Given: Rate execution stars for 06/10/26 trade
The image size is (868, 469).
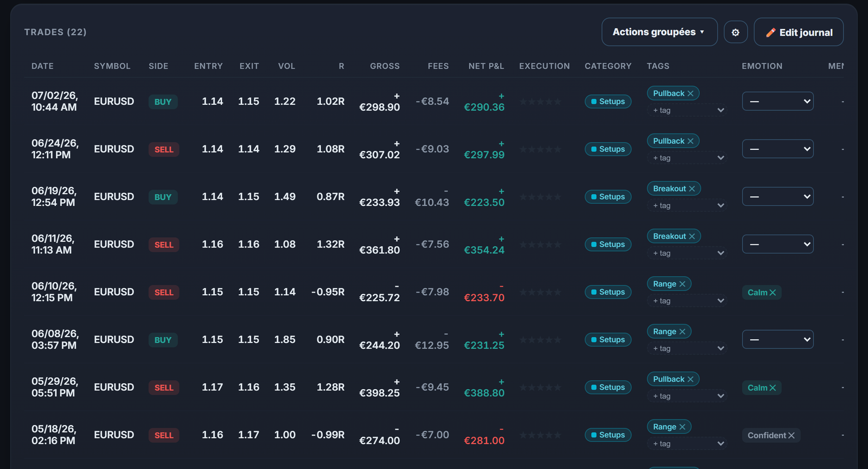Looking at the screenshot, I should point(540,292).
